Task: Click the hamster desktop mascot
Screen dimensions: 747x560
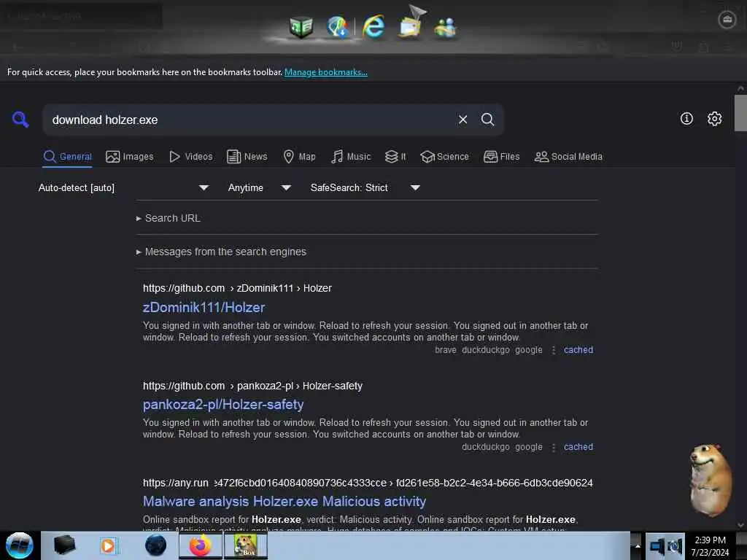Action: click(711, 481)
